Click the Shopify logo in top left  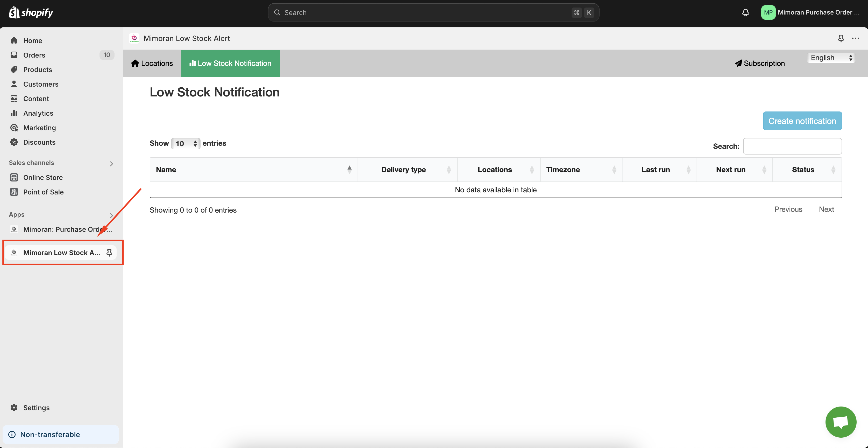[31, 12]
